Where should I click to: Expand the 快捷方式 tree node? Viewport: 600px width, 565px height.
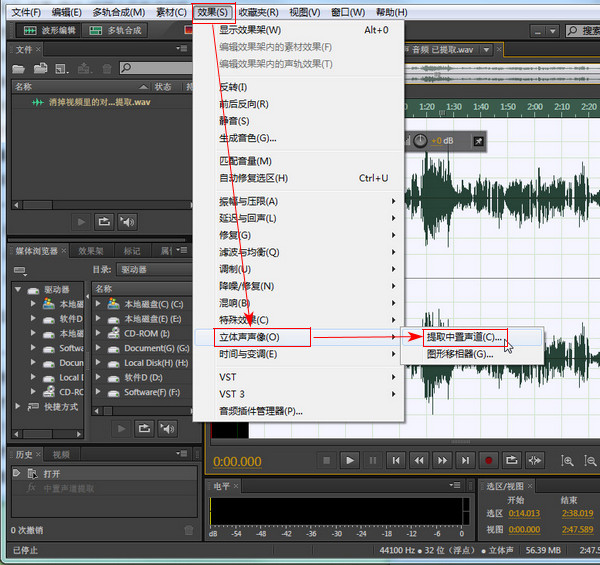pyautogui.click(x=18, y=406)
